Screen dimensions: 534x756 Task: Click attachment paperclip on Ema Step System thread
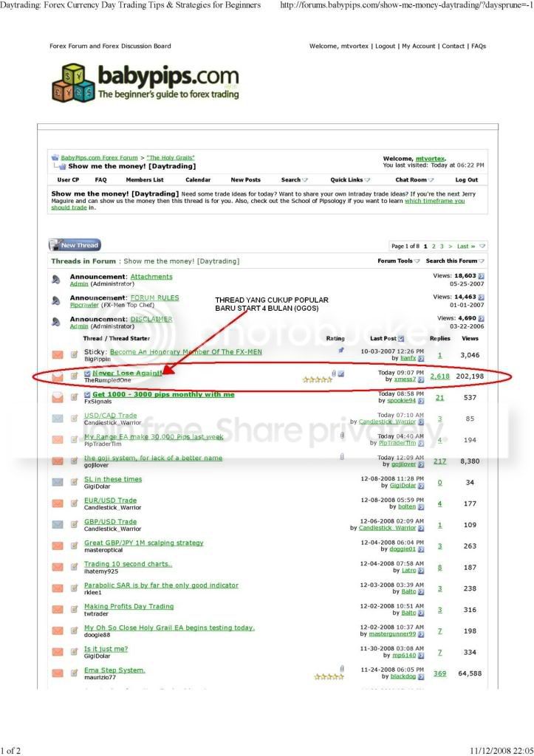pyautogui.click(x=341, y=669)
